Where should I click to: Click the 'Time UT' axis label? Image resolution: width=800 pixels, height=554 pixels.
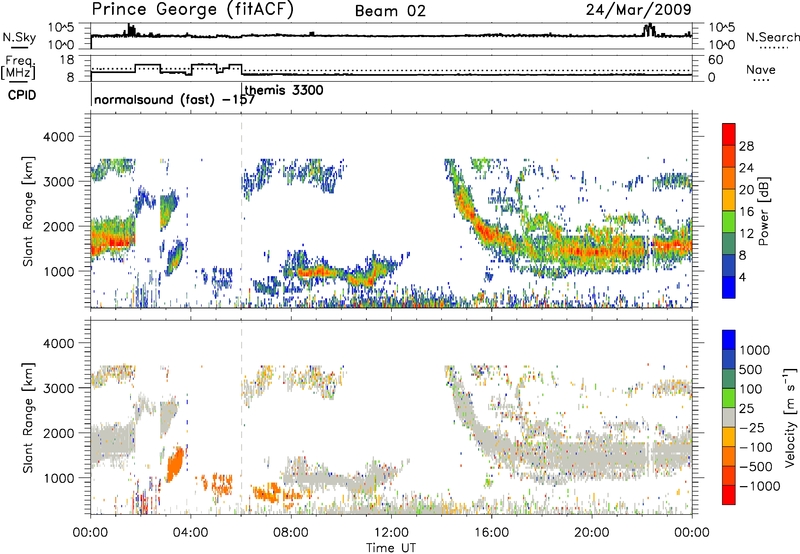(391, 548)
